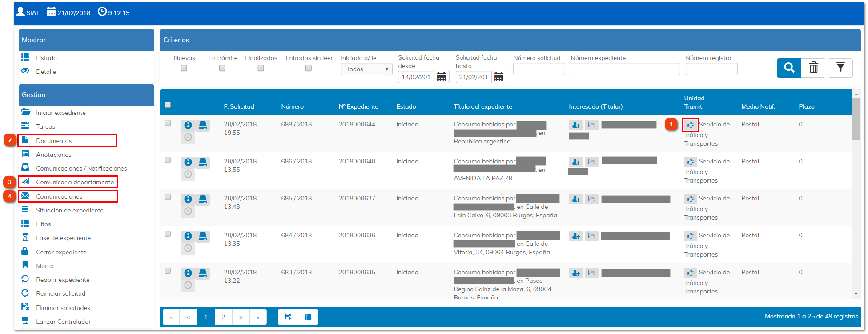
Task: Click add-person icon in row 2018000644
Action: pyautogui.click(x=576, y=125)
